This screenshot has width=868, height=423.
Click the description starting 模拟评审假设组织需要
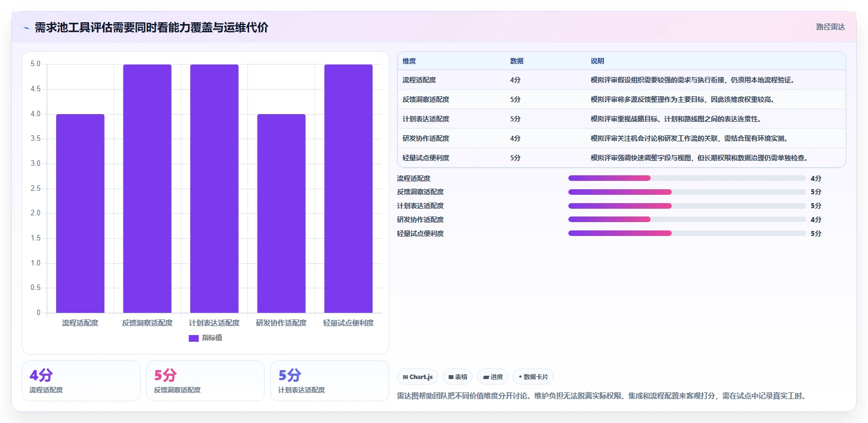(692, 80)
